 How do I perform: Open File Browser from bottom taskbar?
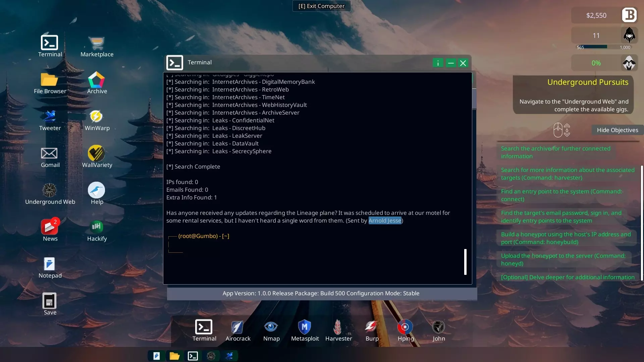click(x=174, y=356)
